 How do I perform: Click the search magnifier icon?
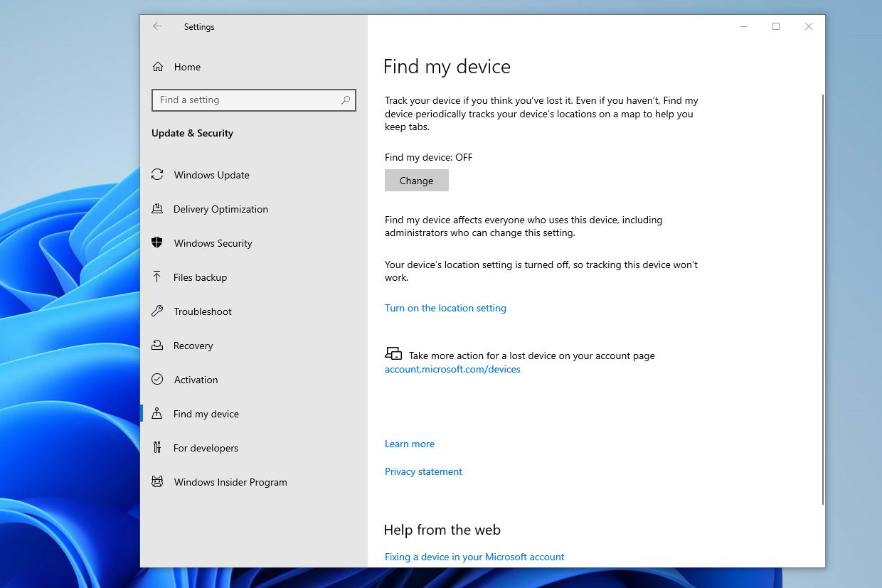click(x=346, y=100)
